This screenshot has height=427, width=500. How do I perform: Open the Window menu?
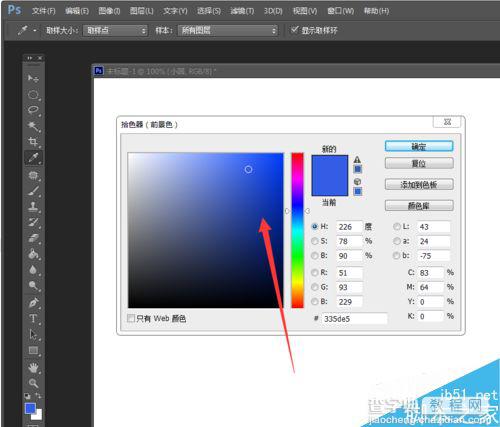[x=340, y=11]
